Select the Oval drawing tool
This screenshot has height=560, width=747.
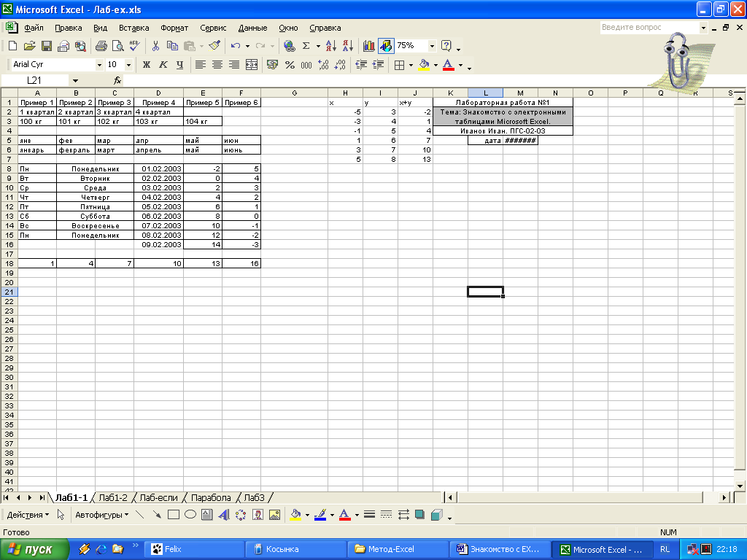[190, 514]
